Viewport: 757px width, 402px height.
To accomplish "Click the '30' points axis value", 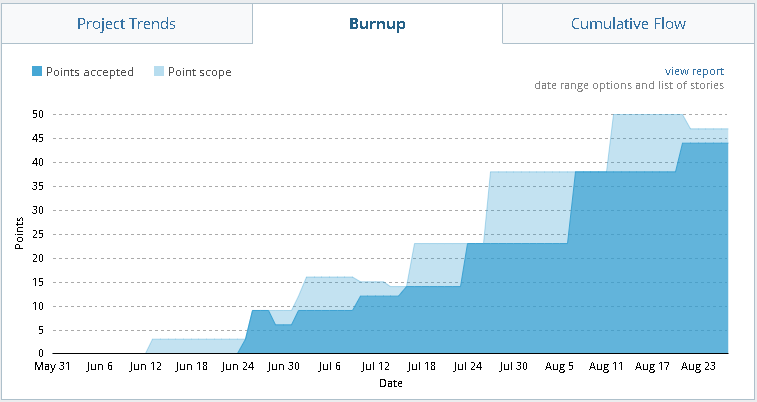I will [38, 210].
